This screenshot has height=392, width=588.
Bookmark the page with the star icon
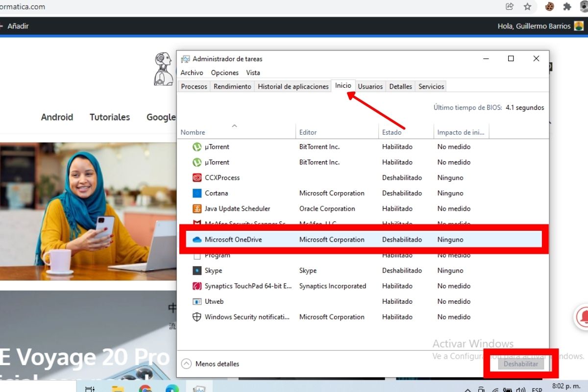click(527, 6)
